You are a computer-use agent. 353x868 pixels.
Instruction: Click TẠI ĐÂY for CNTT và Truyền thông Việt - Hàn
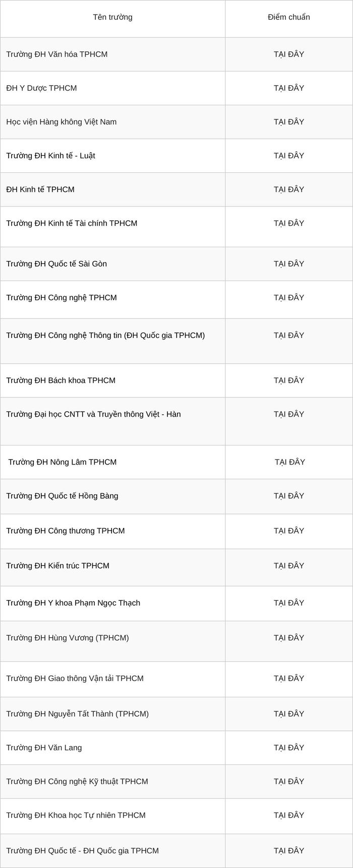click(x=289, y=414)
